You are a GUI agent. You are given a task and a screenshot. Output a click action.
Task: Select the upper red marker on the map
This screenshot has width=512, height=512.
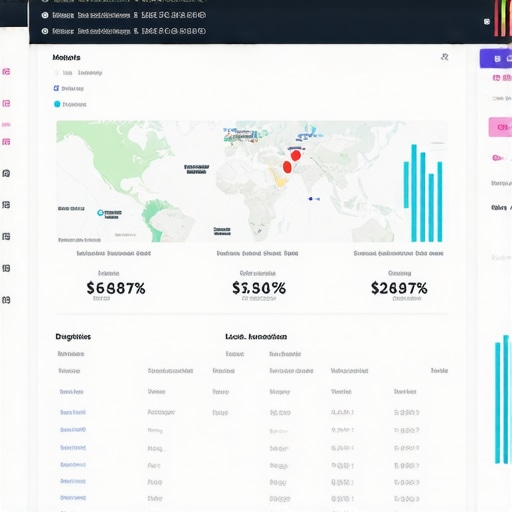(x=296, y=155)
